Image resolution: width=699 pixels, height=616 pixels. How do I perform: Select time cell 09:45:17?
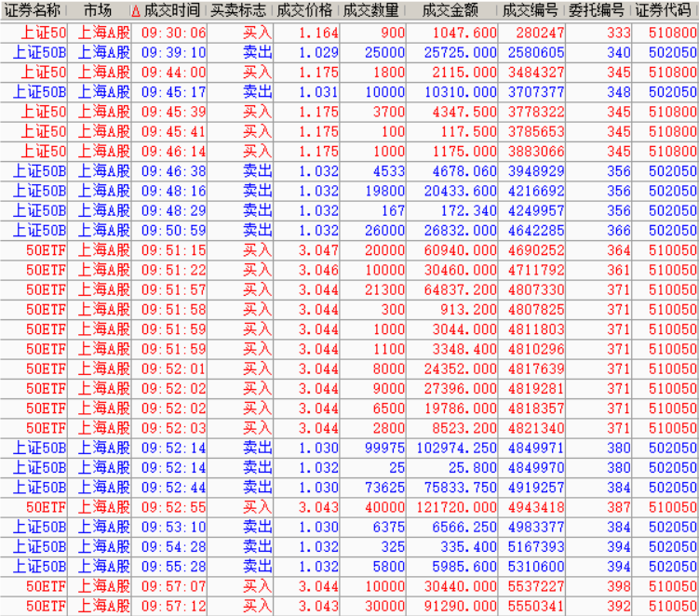(173, 92)
